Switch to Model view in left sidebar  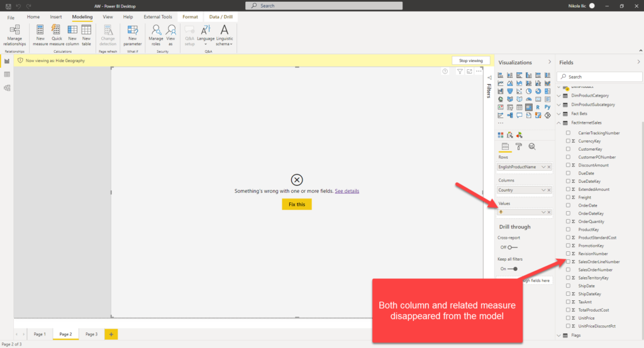coord(7,88)
